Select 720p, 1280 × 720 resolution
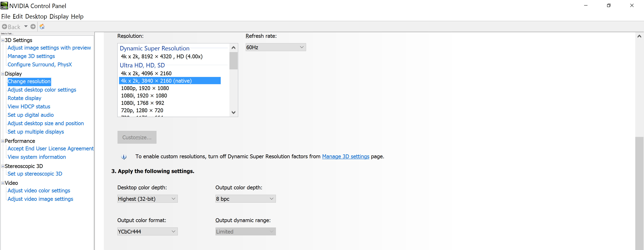 click(x=170, y=110)
